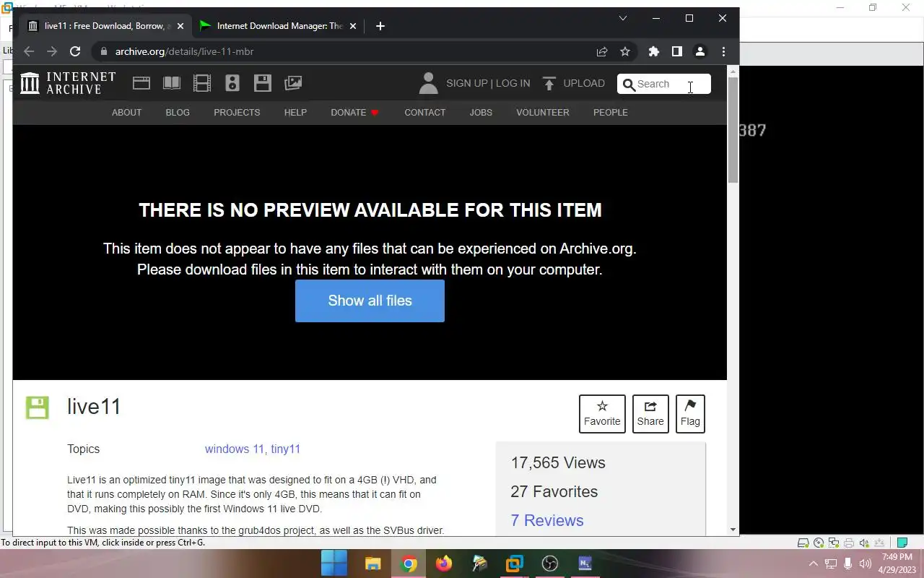The image size is (924, 578).
Task: Click the LOG IN link
Action: click(x=513, y=83)
